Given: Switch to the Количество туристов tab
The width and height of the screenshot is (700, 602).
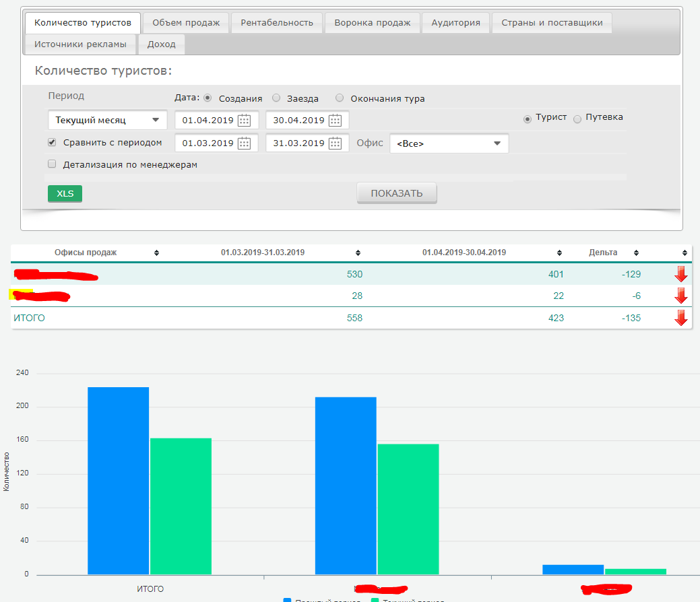Looking at the screenshot, I should pos(83,23).
